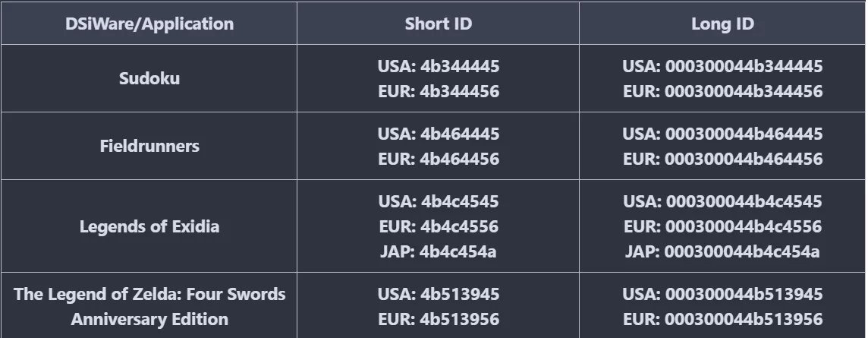Click Fieldrunners EUR short ID 4b464456
This screenshot has height=338, width=868.
pos(438,159)
